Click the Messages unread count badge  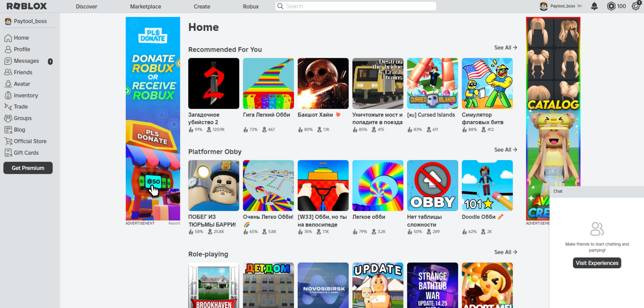click(50, 61)
